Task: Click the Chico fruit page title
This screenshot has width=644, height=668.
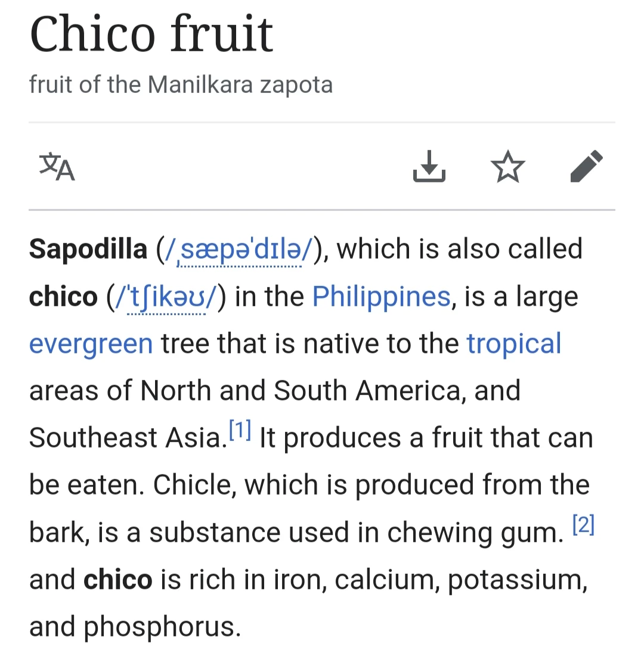Action: (151, 34)
